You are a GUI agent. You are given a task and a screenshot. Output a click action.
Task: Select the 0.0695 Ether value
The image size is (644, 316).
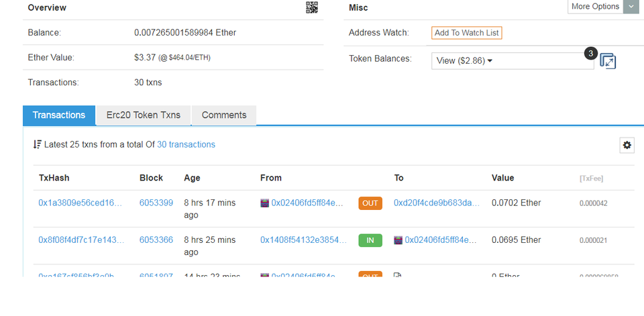(x=517, y=240)
